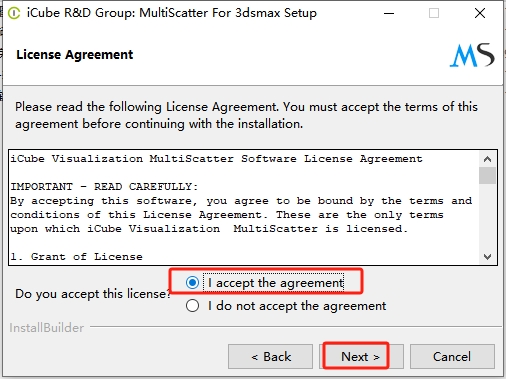The width and height of the screenshot is (506, 379).
Task: Click the window title bar text
Action: pyautogui.click(x=172, y=13)
